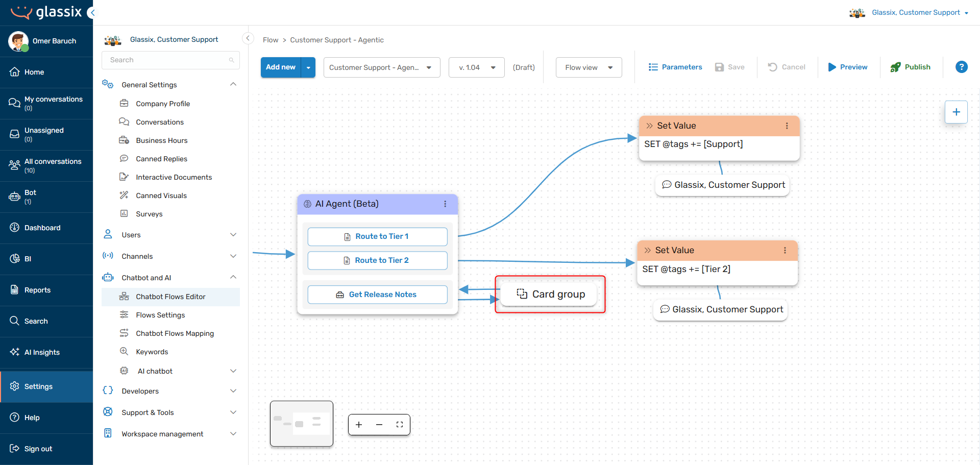
Task: Click the Home icon in sidebar
Action: (14, 72)
